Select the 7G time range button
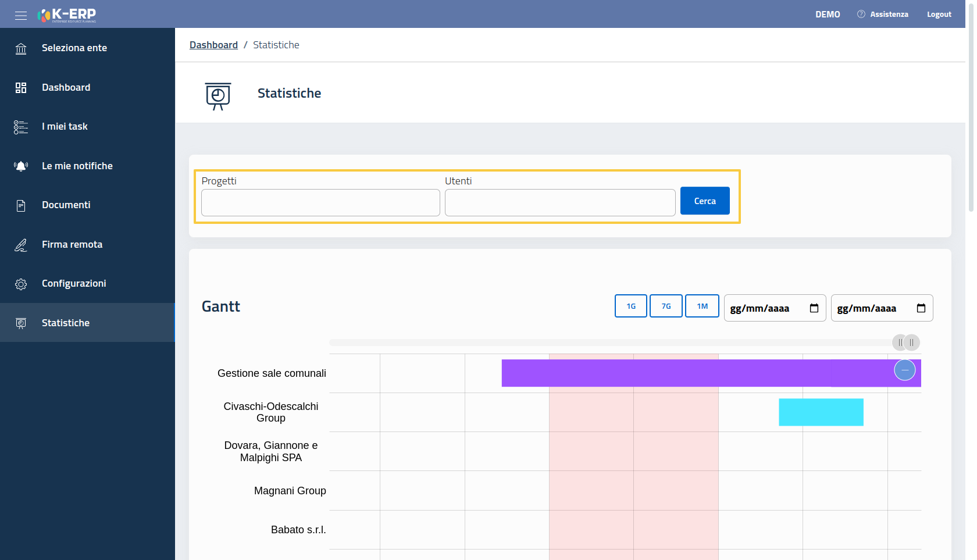The image size is (977, 560). click(666, 306)
